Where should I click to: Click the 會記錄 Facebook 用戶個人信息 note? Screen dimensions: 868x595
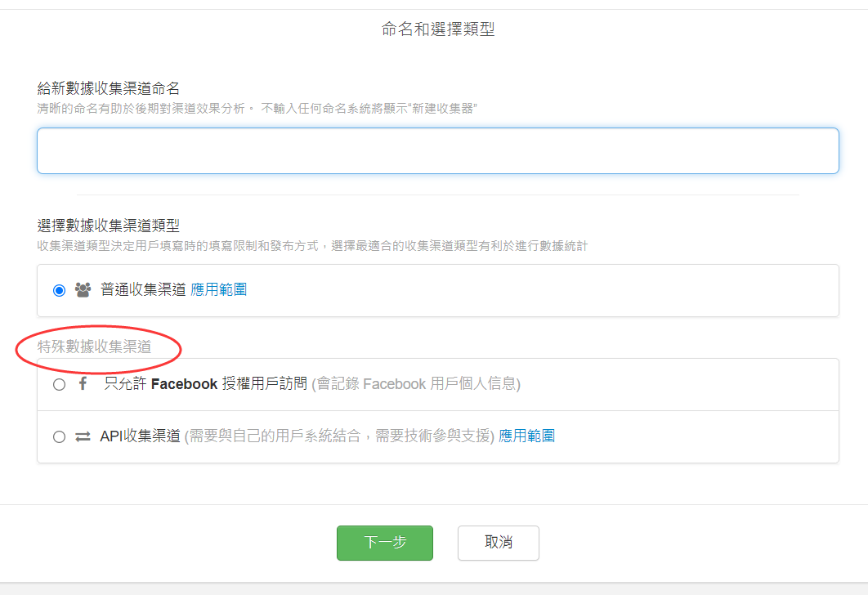(x=416, y=383)
